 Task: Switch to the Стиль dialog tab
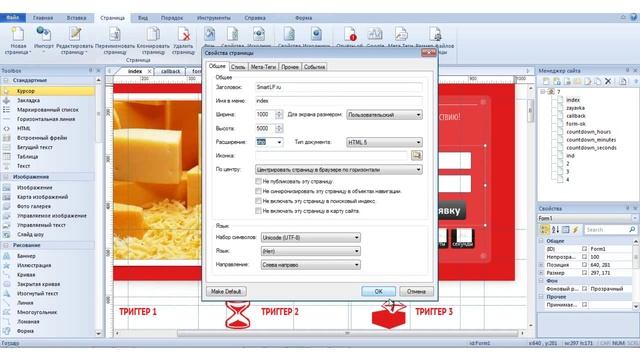pyautogui.click(x=238, y=67)
